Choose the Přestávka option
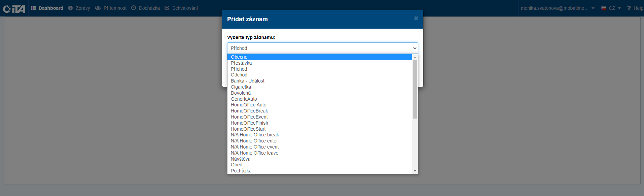 pyautogui.click(x=241, y=63)
